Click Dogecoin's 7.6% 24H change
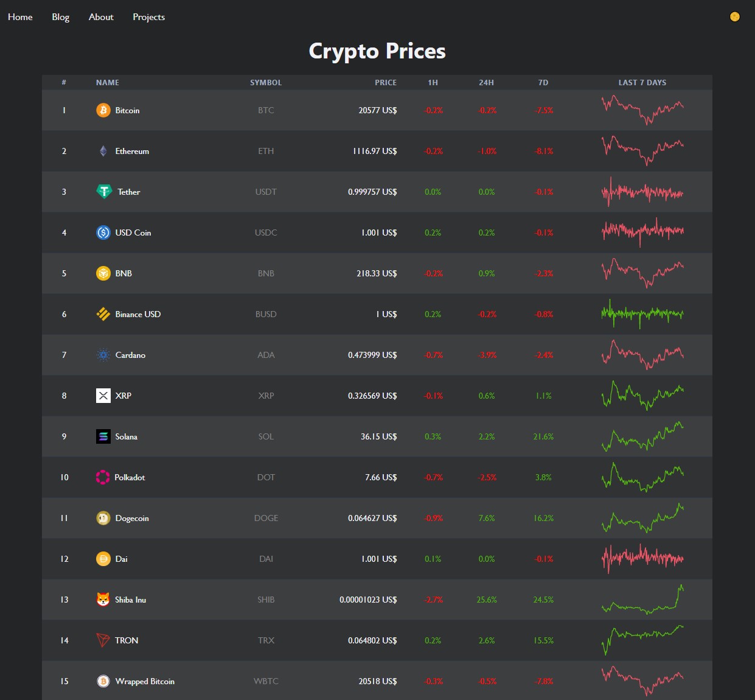Viewport: 755px width, 700px height. pos(487,518)
